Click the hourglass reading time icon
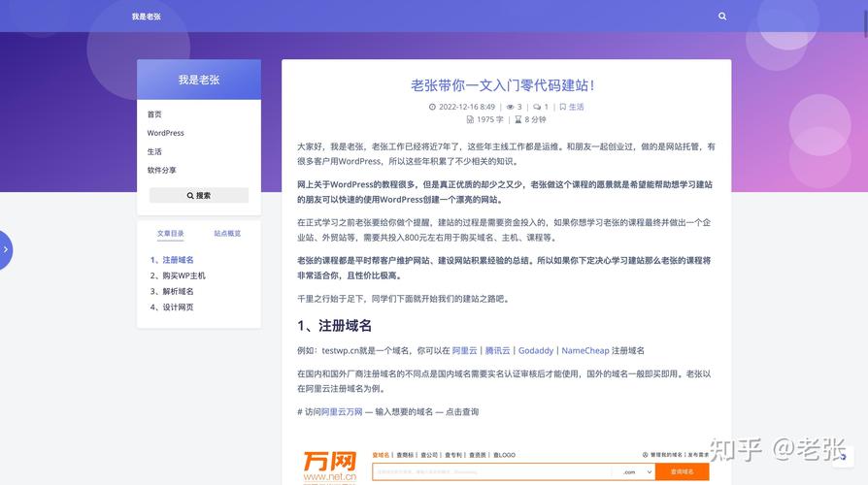 (x=518, y=119)
